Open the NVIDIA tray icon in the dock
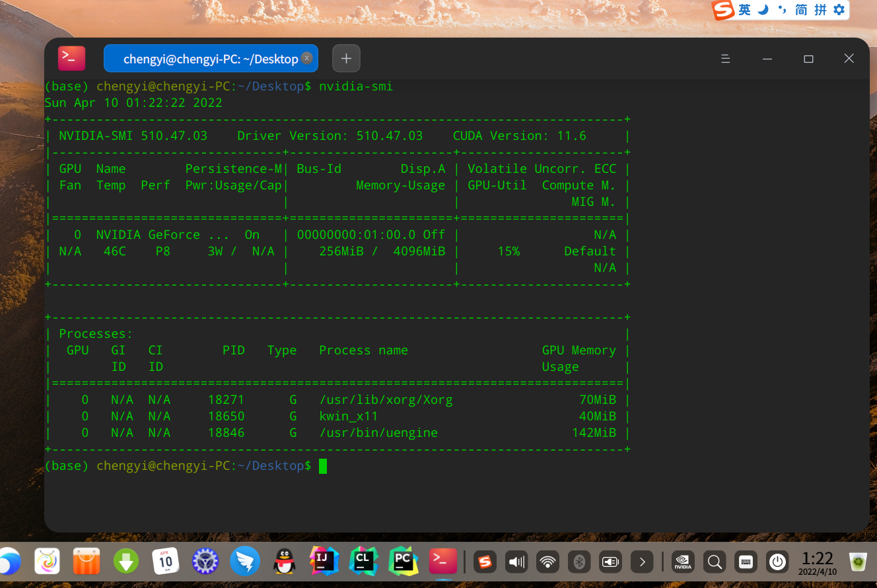 coord(683,562)
